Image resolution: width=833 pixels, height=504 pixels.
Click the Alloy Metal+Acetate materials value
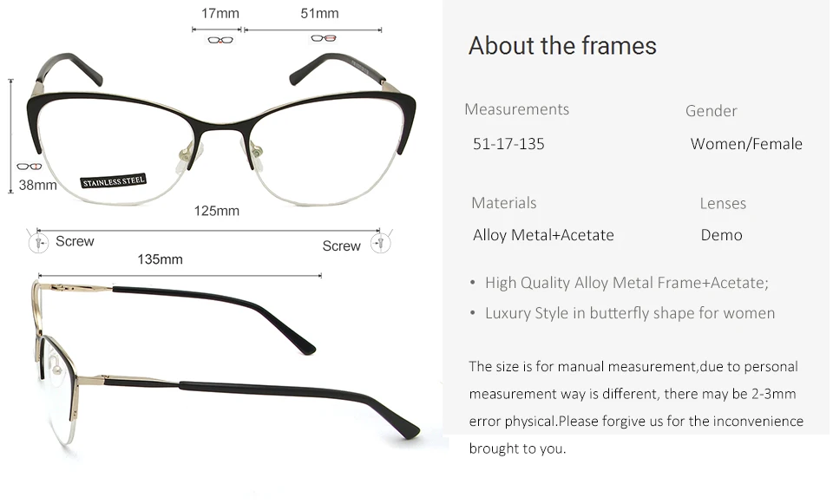[543, 235]
